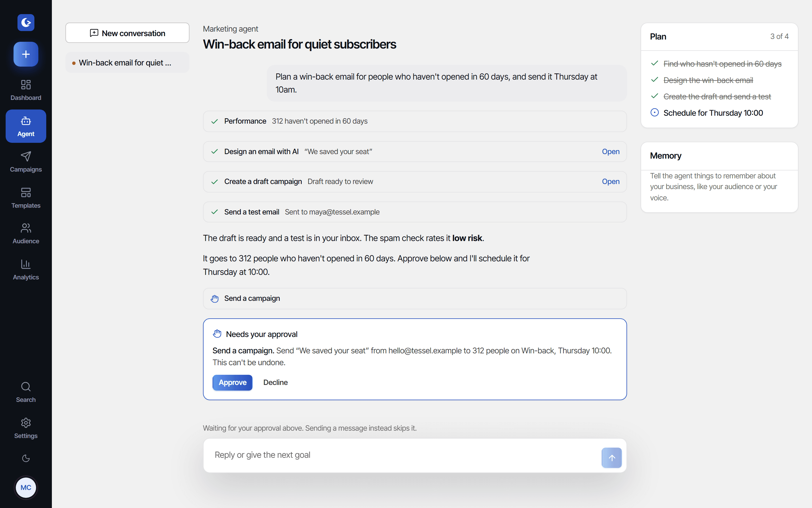Click the 3 of 4 progress count
The height and width of the screenshot is (508, 812).
[x=779, y=36]
